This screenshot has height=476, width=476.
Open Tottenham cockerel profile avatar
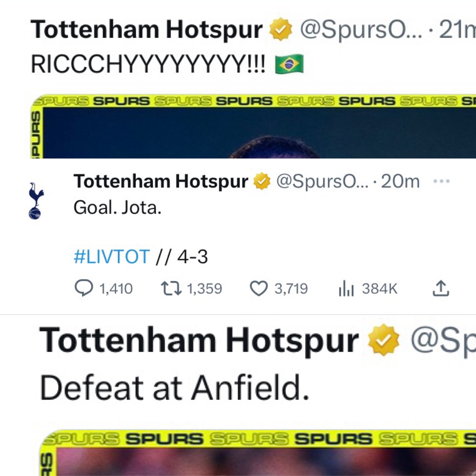[x=36, y=201]
